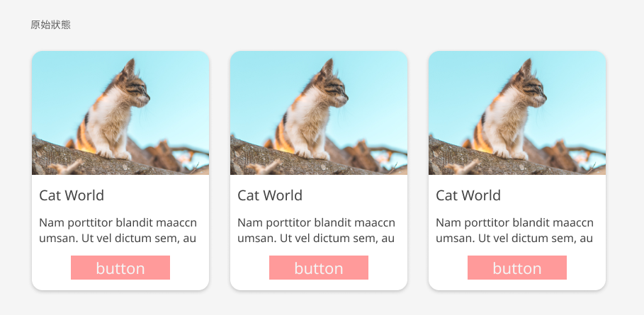Click the 'umsan. Ut vel dictum' line in the first card
This screenshot has height=315, width=644.
118,238
